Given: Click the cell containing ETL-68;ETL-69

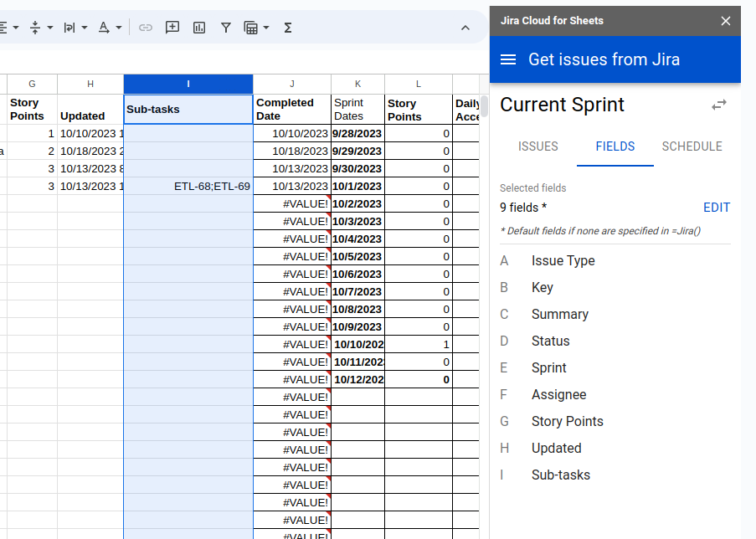Looking at the screenshot, I should [x=188, y=186].
